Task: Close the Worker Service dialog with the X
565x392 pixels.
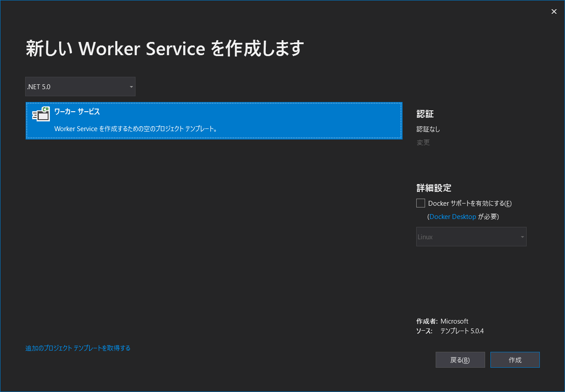Action: [x=554, y=11]
